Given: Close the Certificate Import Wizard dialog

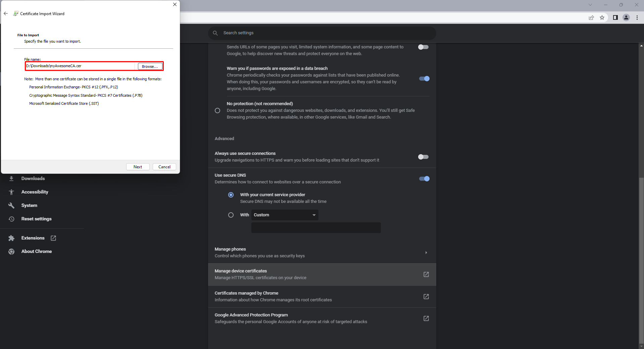Looking at the screenshot, I should coord(175,4).
